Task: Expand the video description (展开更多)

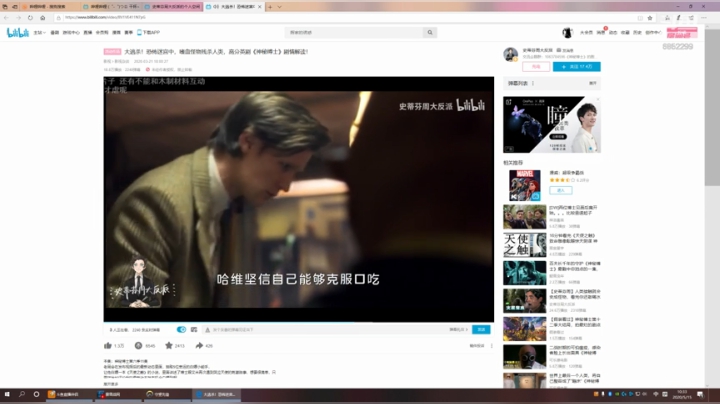Action: [x=111, y=384]
